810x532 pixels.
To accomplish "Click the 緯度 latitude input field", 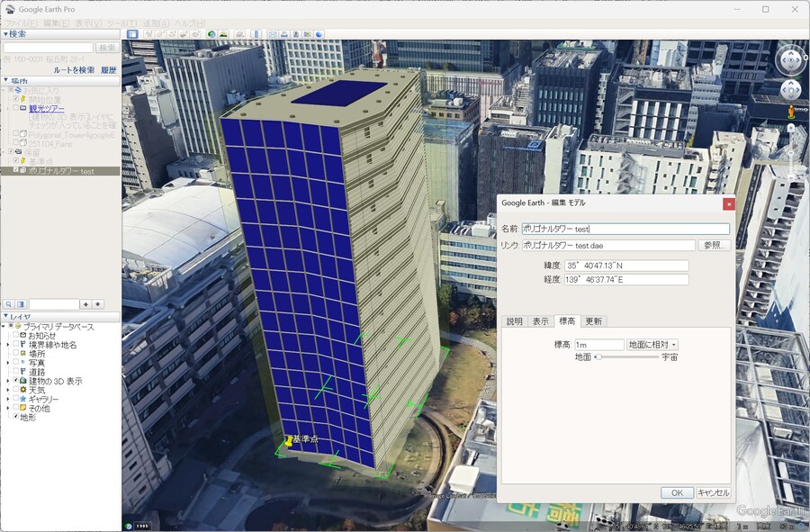I will [x=626, y=266].
